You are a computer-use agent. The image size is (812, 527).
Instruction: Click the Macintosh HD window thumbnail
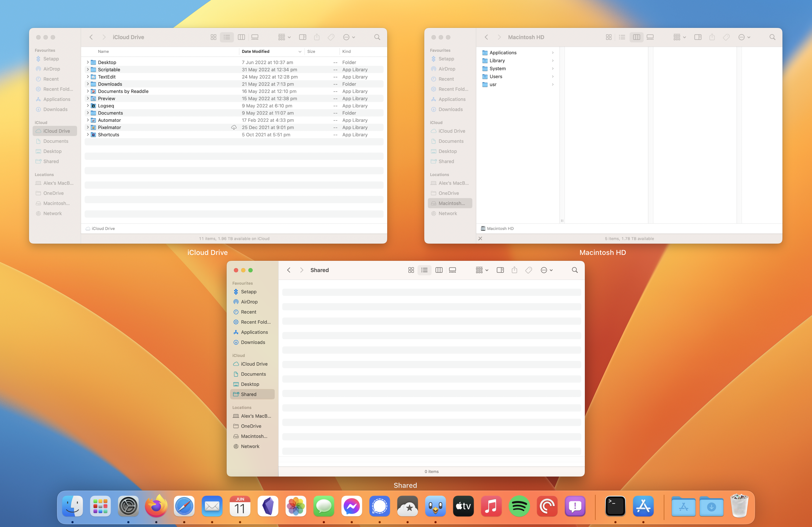point(603,136)
